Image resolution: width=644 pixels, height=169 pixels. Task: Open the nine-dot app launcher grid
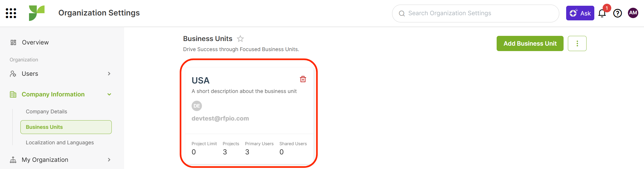(x=11, y=13)
